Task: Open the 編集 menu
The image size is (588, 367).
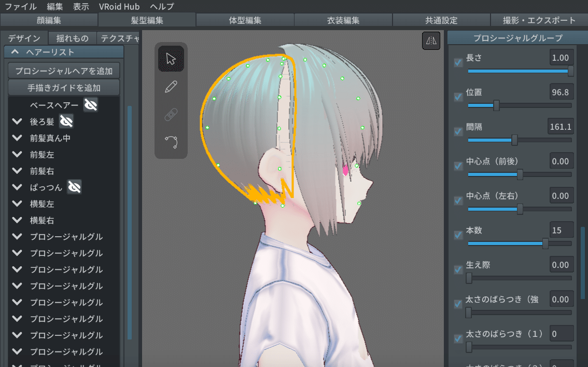Action: [x=55, y=6]
